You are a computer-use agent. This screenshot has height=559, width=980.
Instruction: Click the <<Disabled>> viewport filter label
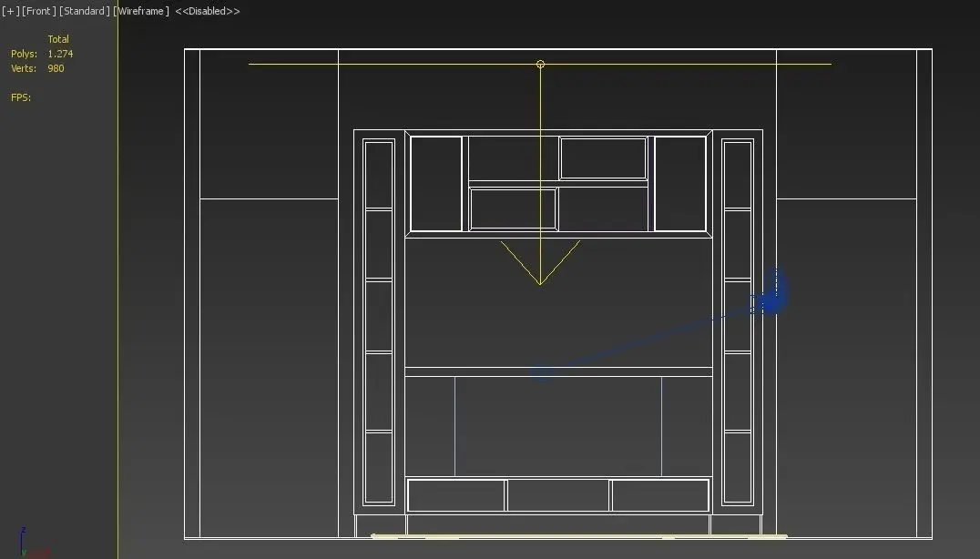coord(208,11)
